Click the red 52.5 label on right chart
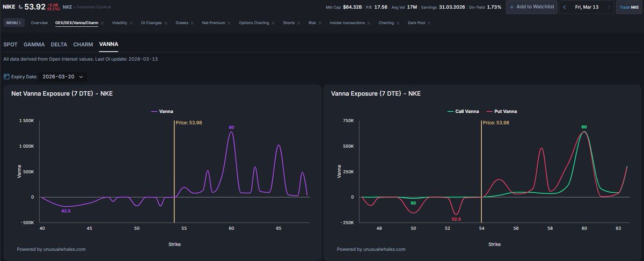This screenshot has width=644, height=261. [457, 220]
